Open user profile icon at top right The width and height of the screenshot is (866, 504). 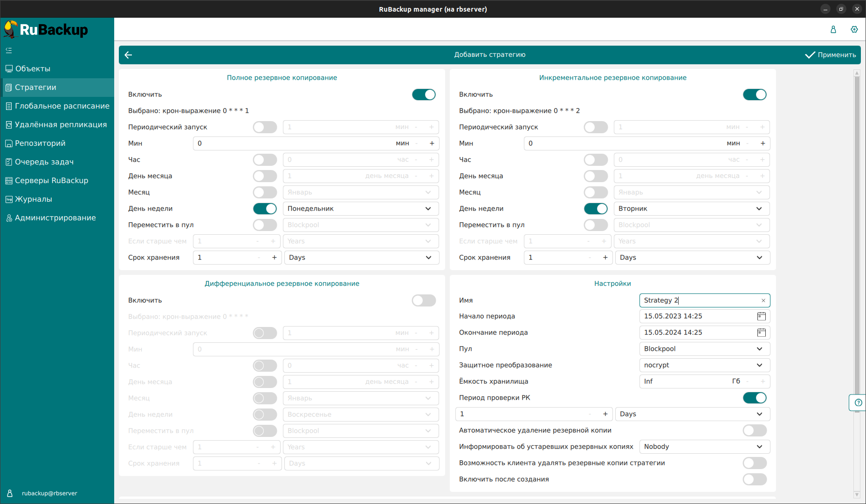pos(833,29)
